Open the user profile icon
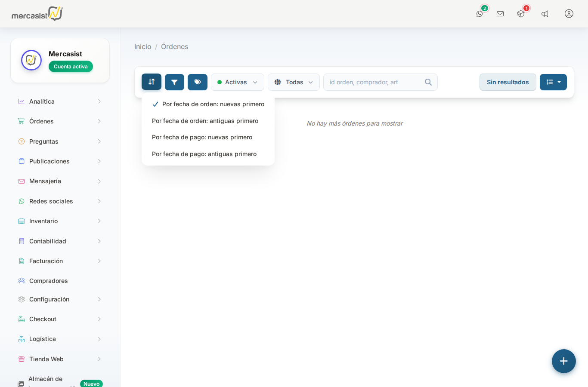 569,14
